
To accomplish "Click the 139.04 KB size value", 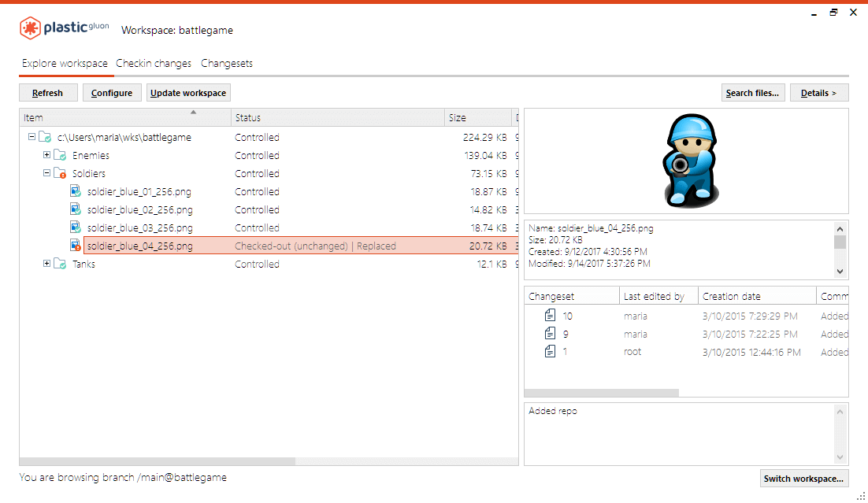I will coord(485,156).
